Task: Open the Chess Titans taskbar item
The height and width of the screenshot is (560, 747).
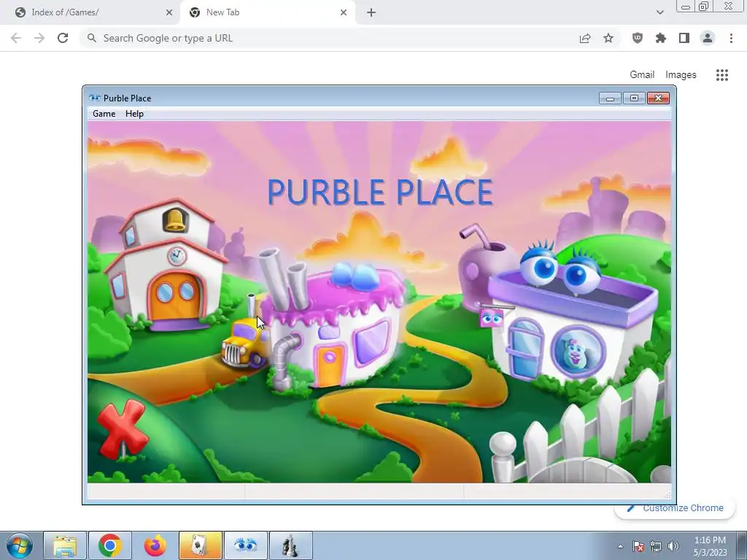Action: 291,545
